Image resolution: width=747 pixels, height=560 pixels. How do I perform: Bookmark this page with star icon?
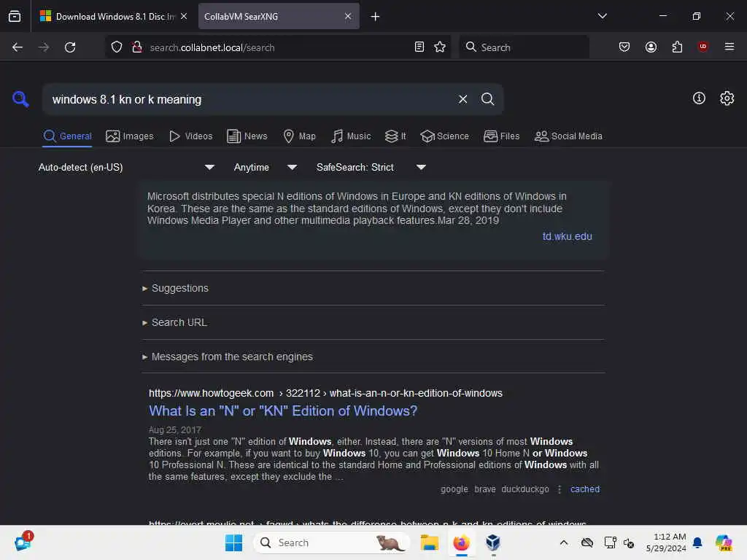(x=440, y=47)
